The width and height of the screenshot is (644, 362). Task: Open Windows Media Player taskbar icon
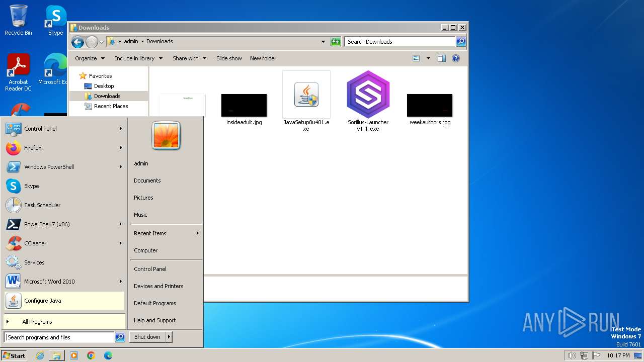[74, 355]
